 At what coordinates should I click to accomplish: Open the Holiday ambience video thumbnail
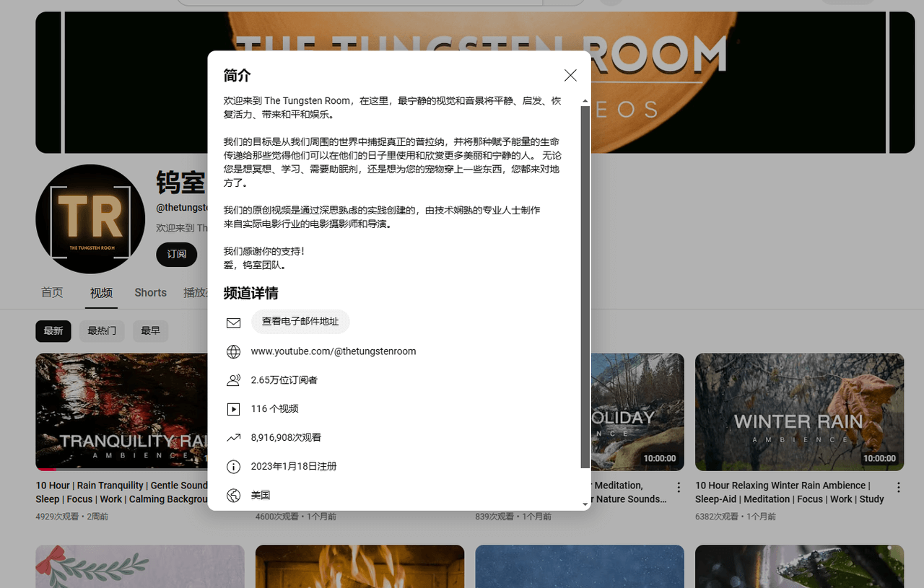tap(637, 412)
